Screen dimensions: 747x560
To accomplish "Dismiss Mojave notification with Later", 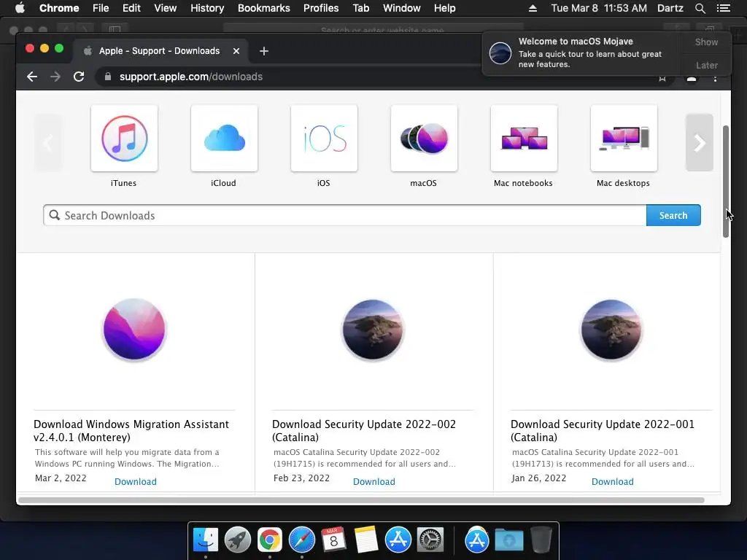I will (706, 65).
